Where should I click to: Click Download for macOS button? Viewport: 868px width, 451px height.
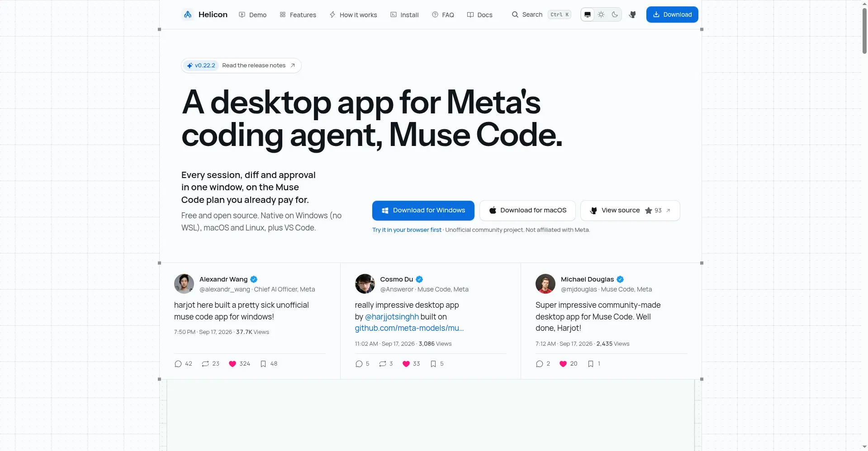click(527, 211)
